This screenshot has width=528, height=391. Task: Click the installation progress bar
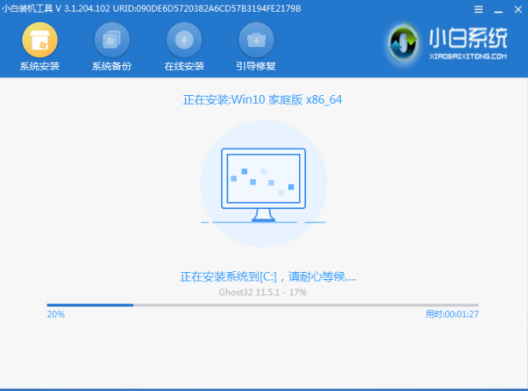[x=263, y=305]
